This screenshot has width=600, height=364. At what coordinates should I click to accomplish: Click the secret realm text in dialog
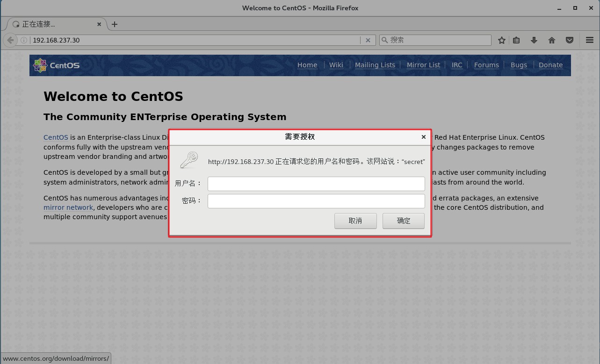coord(413,162)
